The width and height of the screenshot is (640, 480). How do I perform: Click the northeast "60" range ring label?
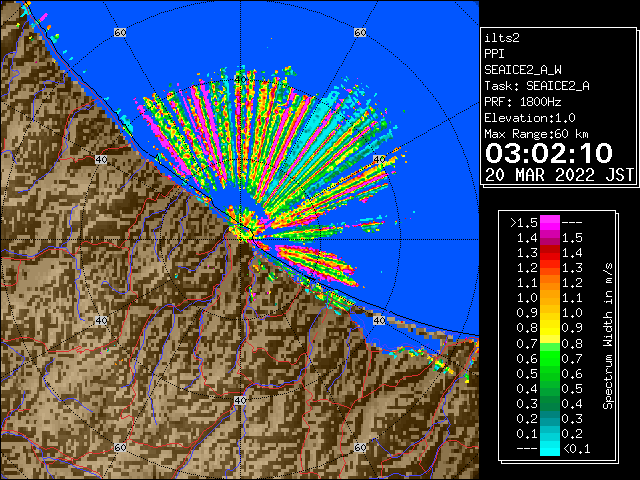[x=360, y=33]
